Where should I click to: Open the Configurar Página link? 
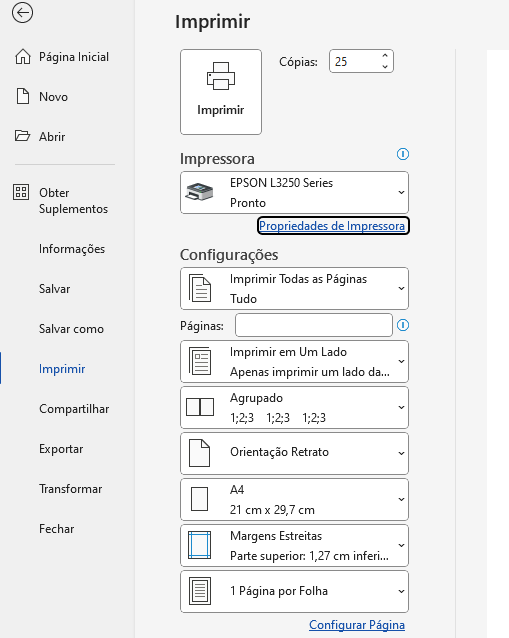coord(357,625)
